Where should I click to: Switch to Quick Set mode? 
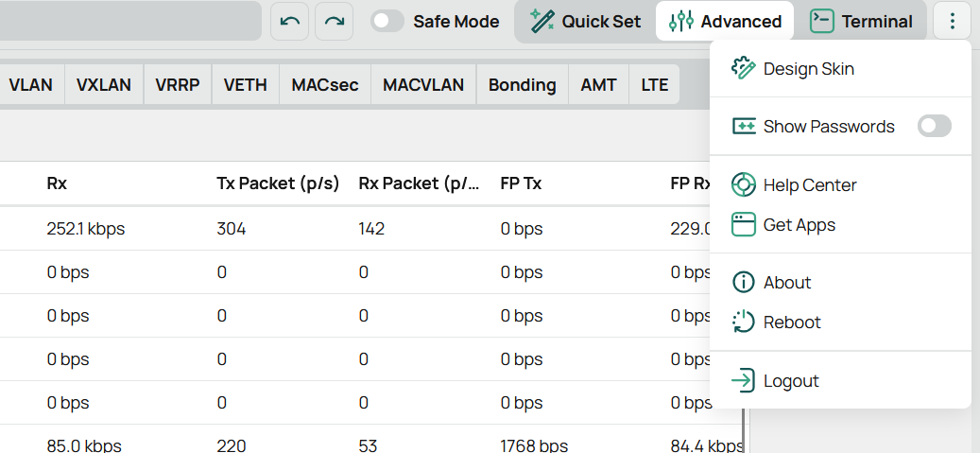586,21
